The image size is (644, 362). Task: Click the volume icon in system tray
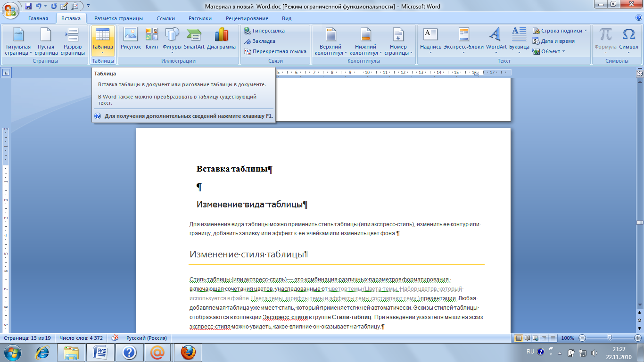(x=595, y=353)
